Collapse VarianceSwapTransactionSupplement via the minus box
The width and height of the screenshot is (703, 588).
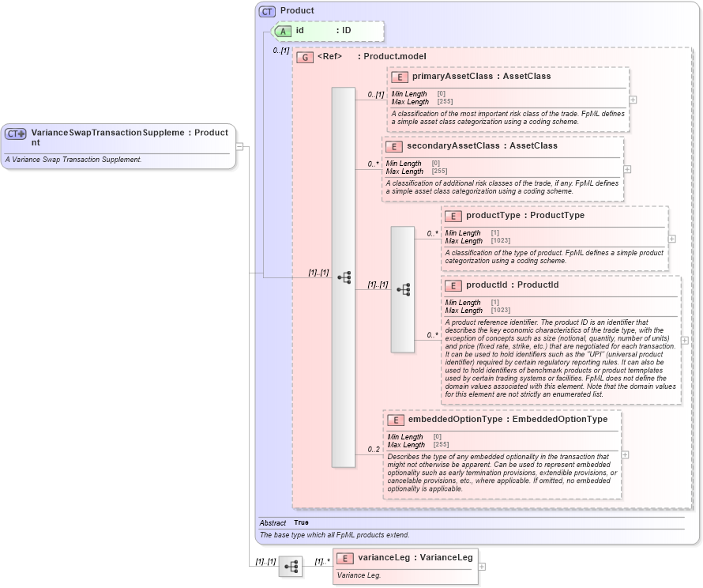click(x=240, y=145)
